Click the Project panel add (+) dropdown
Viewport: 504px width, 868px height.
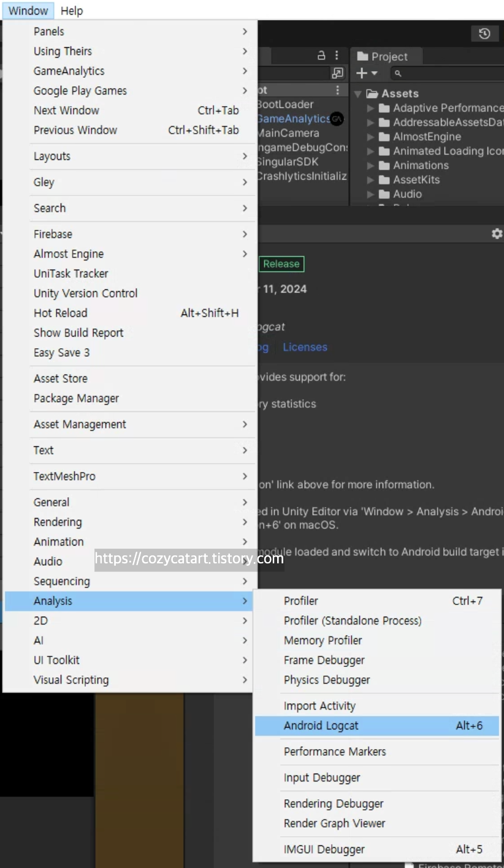point(367,74)
